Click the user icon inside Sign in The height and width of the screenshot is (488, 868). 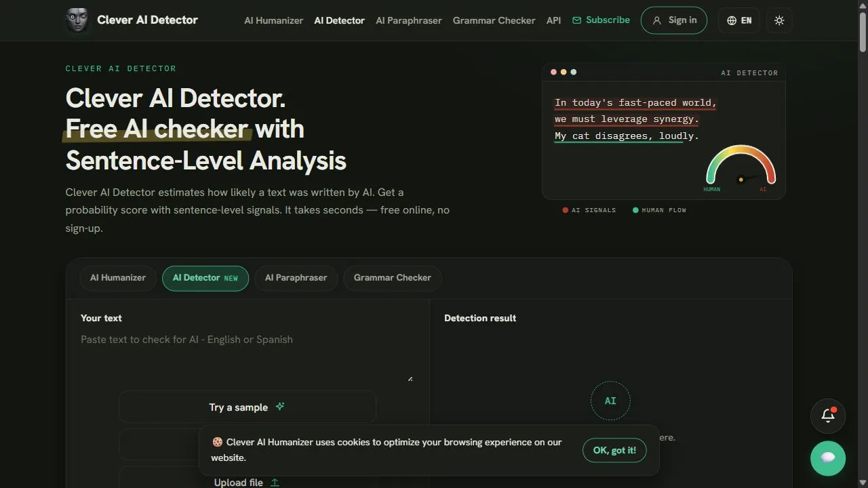656,20
